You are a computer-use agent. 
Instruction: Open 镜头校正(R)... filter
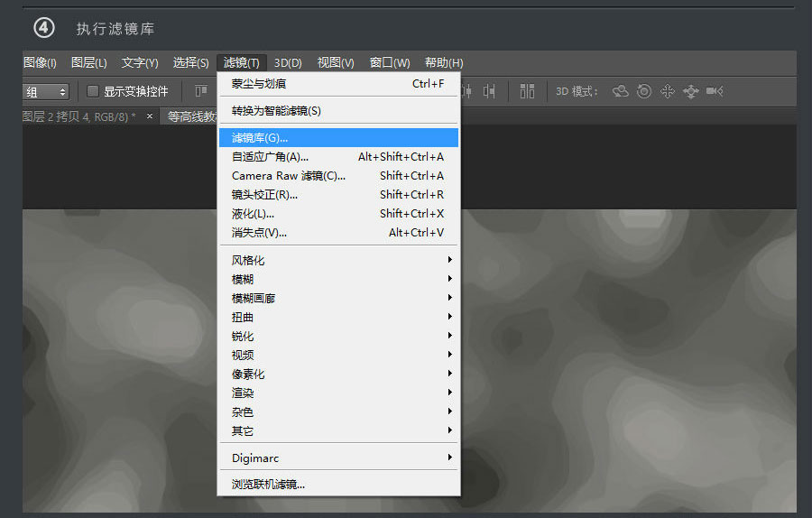coord(338,194)
